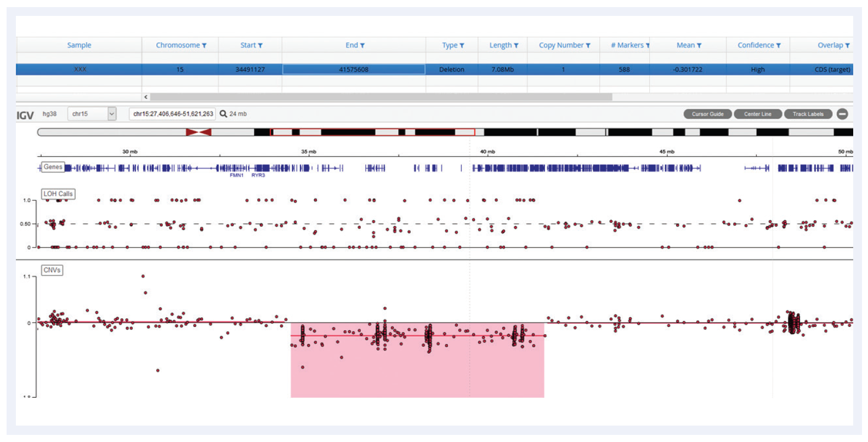This screenshot has width=868, height=442.
Task: Click the Copy Number filter icon
Action: tap(588, 45)
